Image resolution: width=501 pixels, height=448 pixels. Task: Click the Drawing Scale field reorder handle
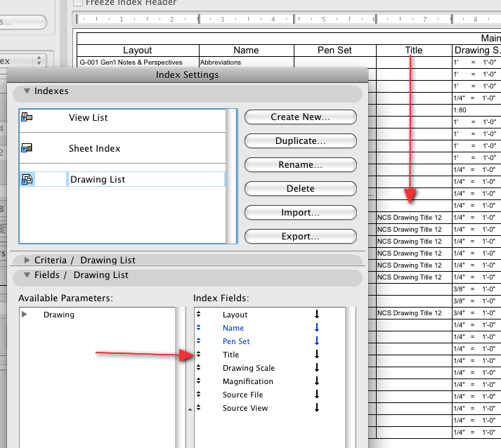pyautogui.click(x=198, y=367)
